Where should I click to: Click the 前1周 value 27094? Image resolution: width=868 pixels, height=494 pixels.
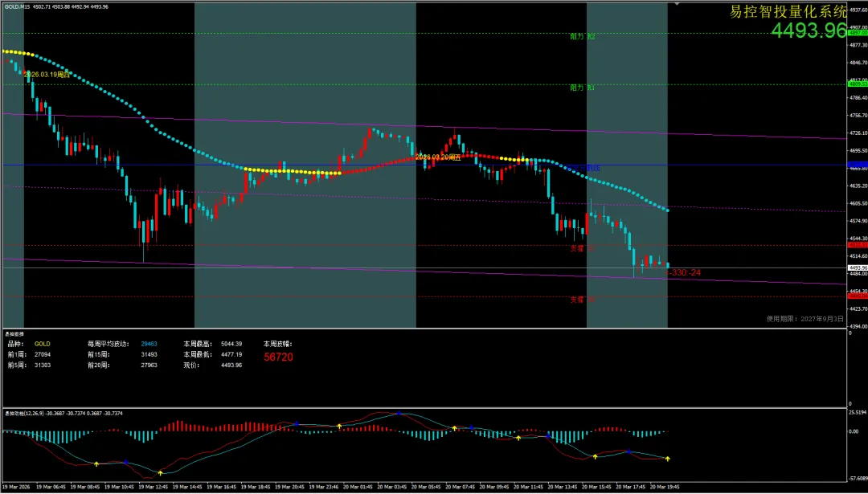click(42, 354)
